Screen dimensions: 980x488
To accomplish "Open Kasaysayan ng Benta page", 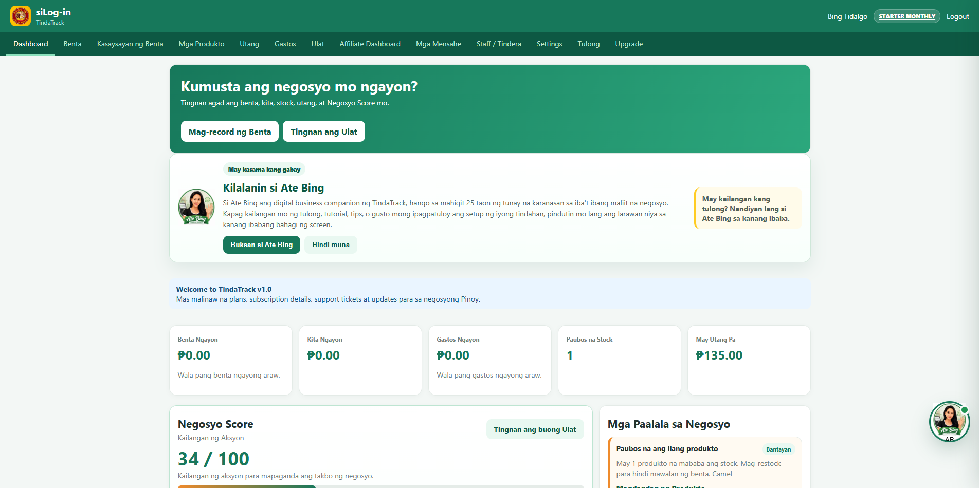I will tap(130, 44).
